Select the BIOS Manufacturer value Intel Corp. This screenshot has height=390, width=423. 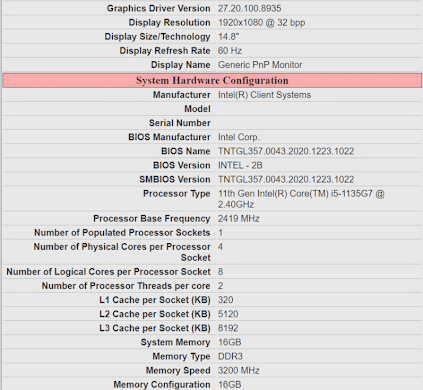point(239,137)
